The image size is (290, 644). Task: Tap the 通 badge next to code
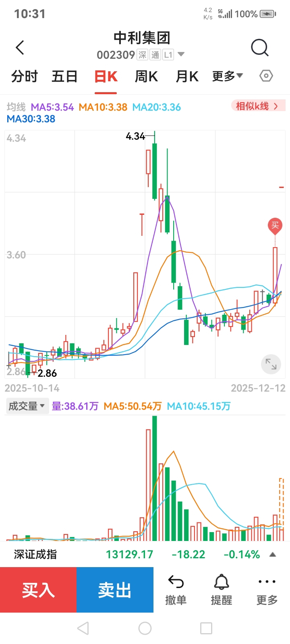[155, 55]
